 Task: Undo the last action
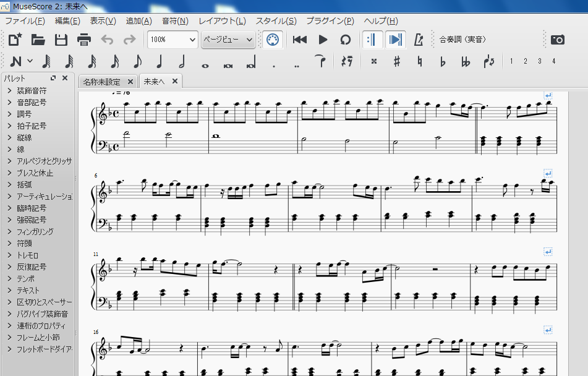point(107,40)
